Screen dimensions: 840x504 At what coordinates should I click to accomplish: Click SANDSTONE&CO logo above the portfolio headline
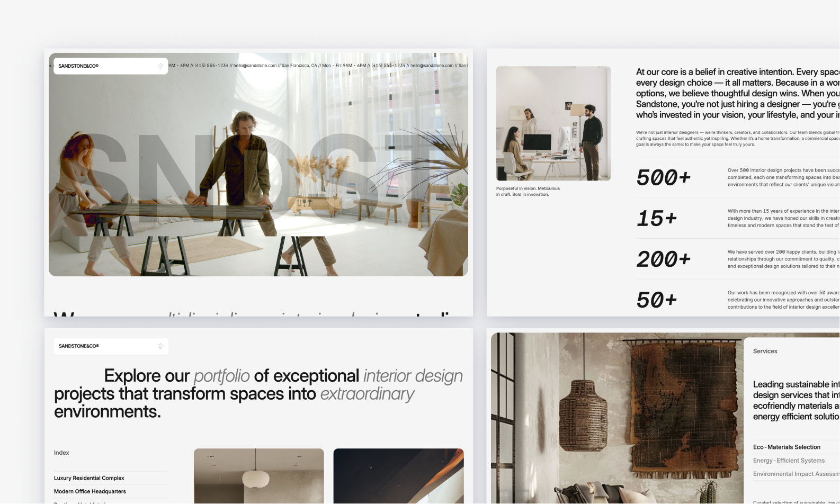79,346
